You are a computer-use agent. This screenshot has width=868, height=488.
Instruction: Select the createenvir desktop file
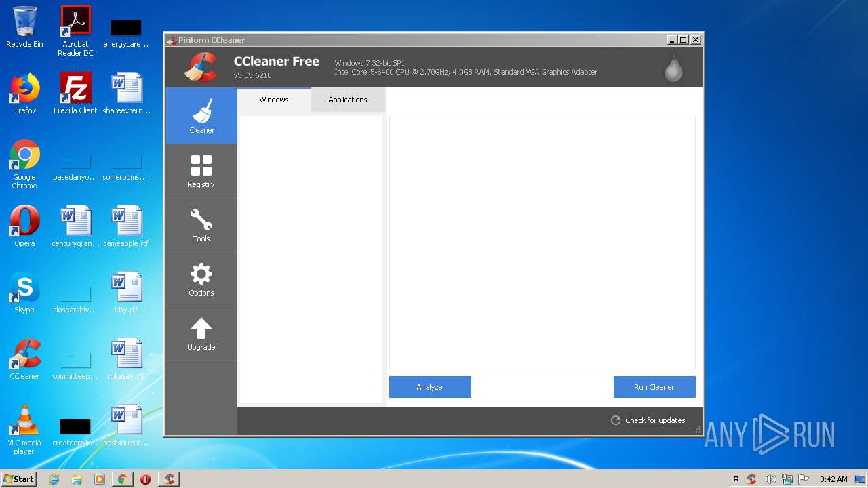coord(75,431)
